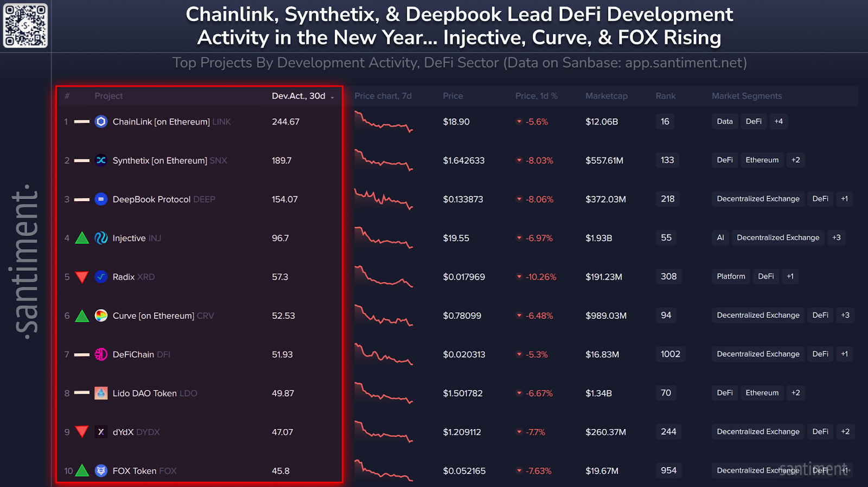868x487 pixels.
Task: Expand the +3 segments tag for Curve
Action: [x=845, y=315]
